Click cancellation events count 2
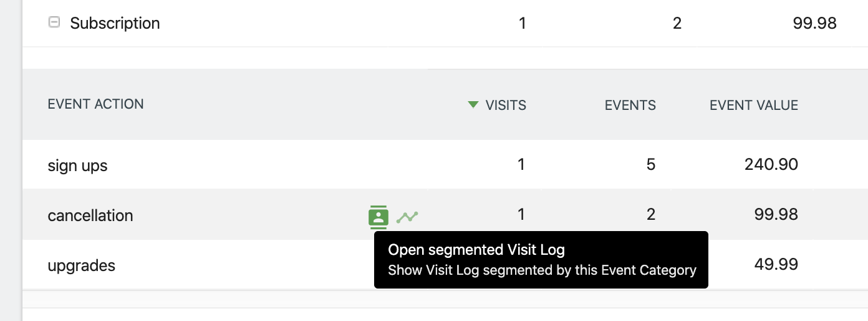Image resolution: width=868 pixels, height=321 pixels. (x=650, y=215)
